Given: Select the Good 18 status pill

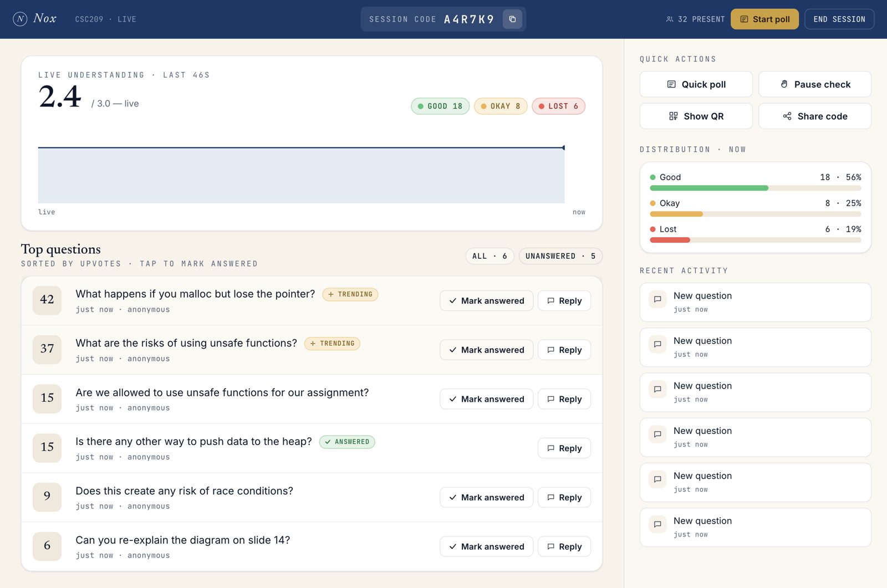Looking at the screenshot, I should [x=440, y=106].
